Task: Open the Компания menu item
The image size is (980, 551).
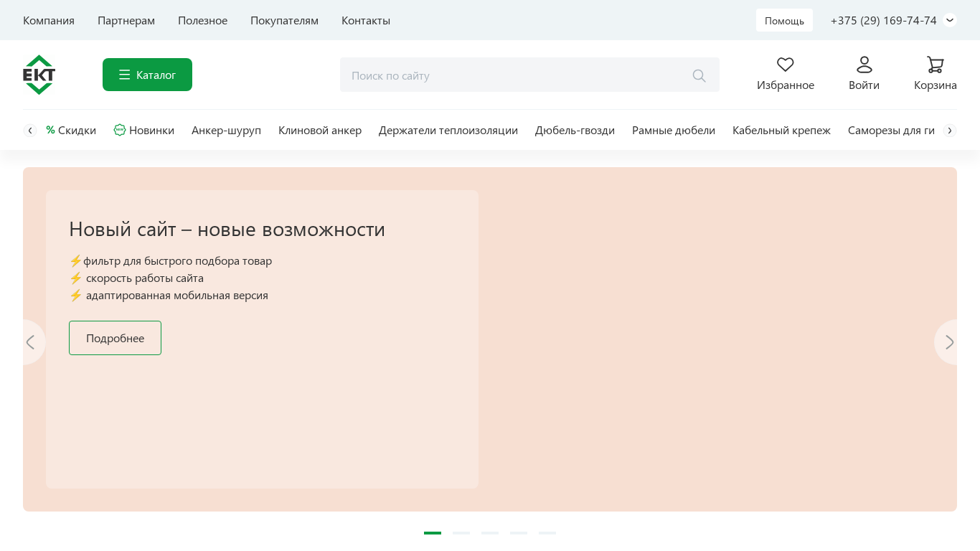Action: (49, 20)
